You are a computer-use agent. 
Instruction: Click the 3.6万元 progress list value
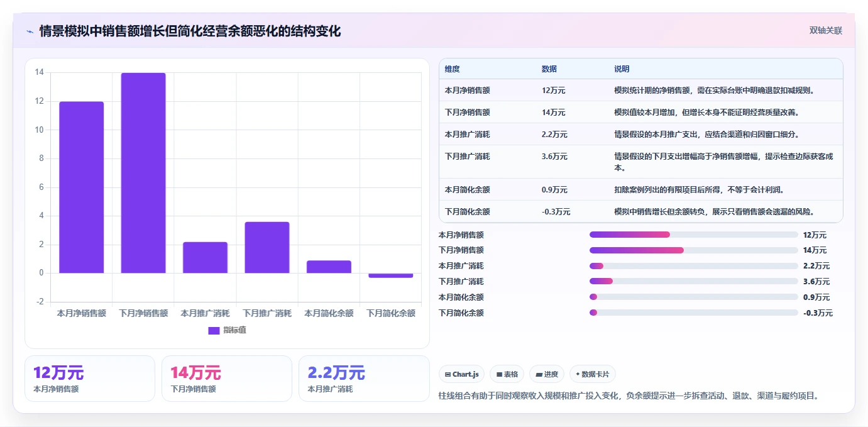pos(816,282)
